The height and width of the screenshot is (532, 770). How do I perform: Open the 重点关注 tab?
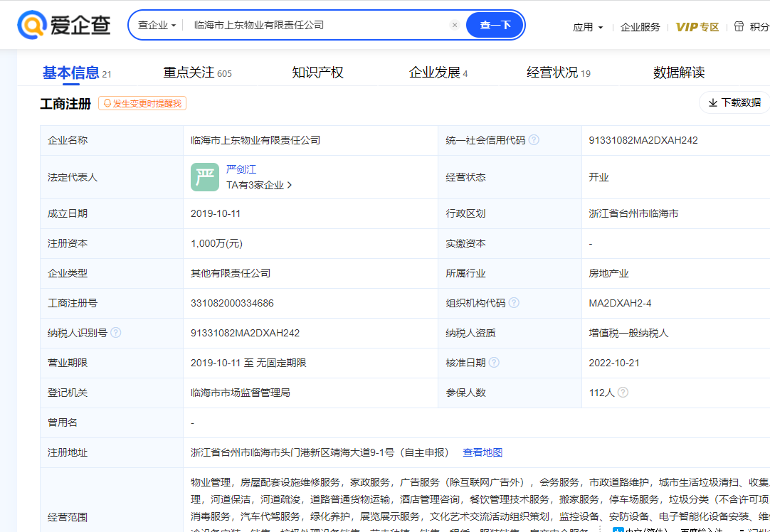pos(197,73)
